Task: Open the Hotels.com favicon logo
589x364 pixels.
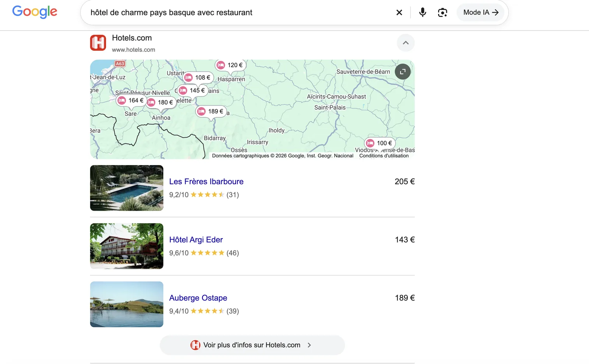Action: [98, 43]
